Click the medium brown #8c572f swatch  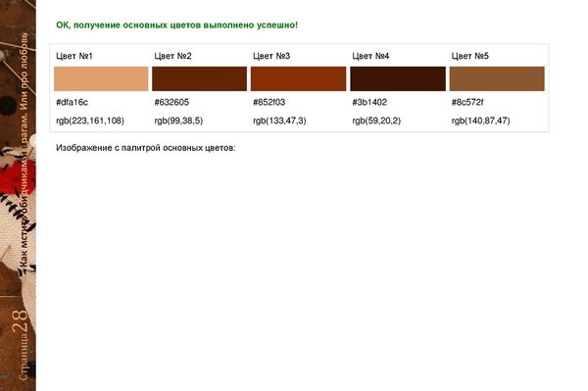point(497,78)
